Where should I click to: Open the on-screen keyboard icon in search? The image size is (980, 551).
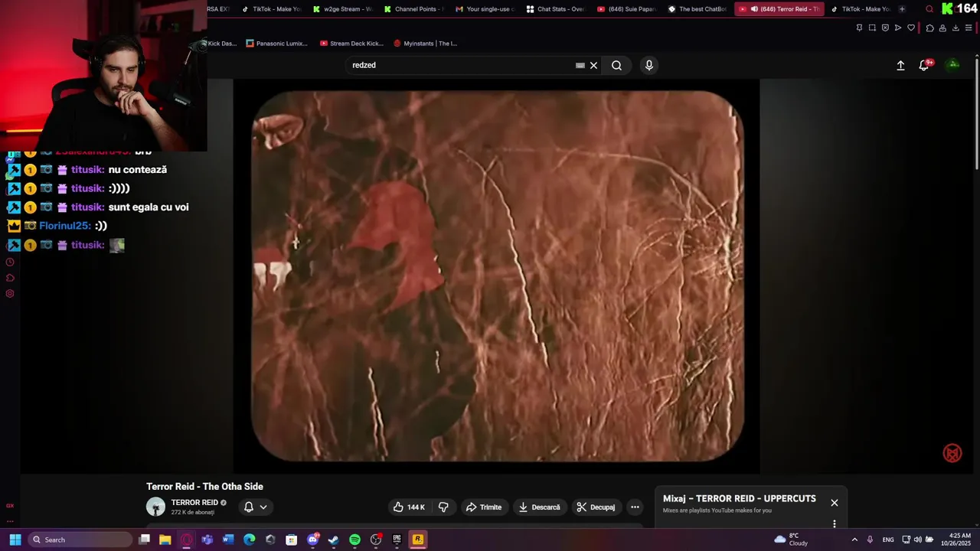point(580,65)
